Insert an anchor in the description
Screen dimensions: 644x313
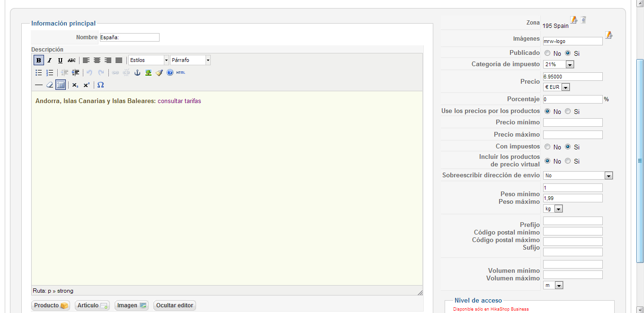point(137,73)
